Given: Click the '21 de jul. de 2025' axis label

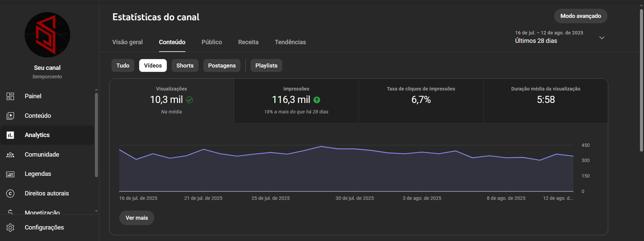Looking at the screenshot, I should tap(203, 198).
